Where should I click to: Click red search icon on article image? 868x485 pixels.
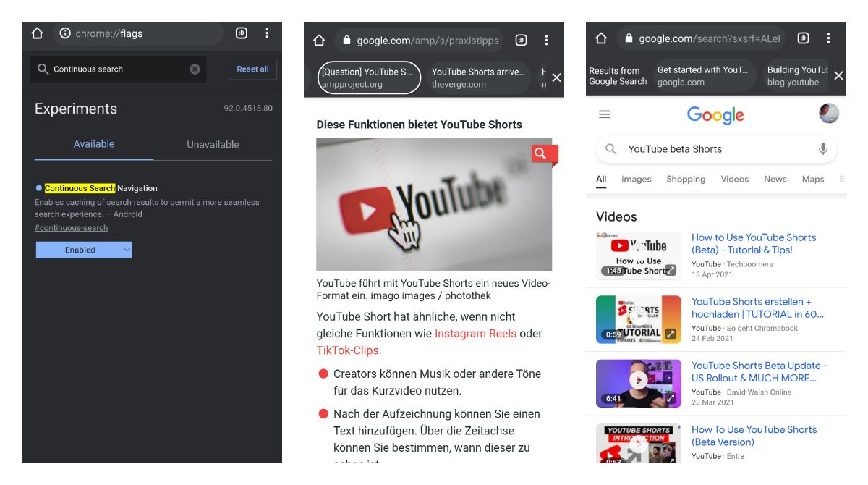coord(541,153)
